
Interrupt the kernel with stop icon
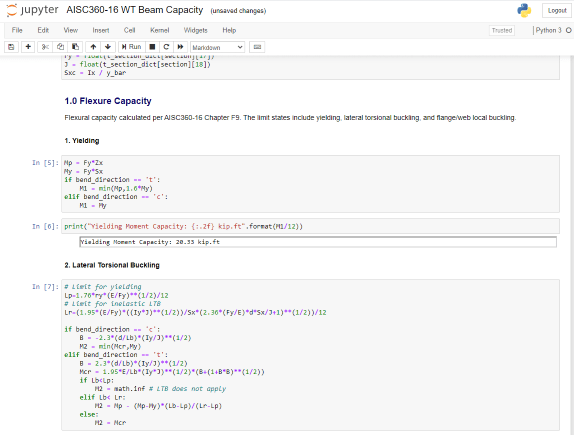pyautogui.click(x=152, y=47)
